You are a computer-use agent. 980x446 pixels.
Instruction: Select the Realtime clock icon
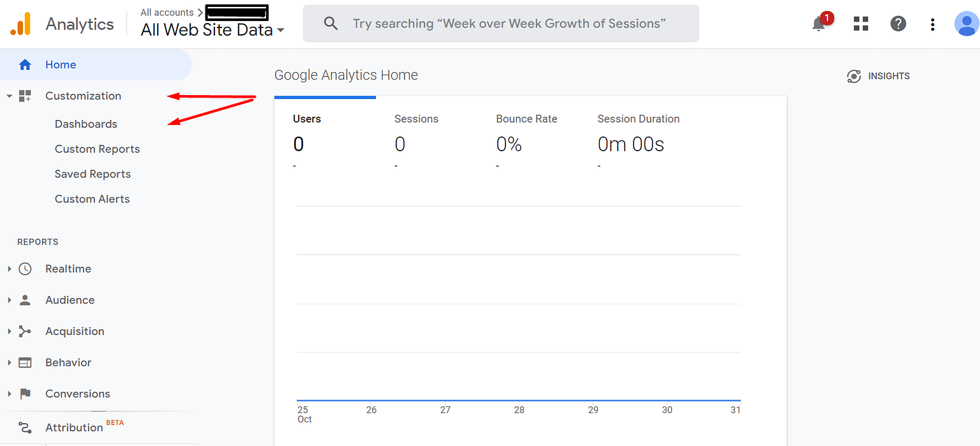pos(26,269)
